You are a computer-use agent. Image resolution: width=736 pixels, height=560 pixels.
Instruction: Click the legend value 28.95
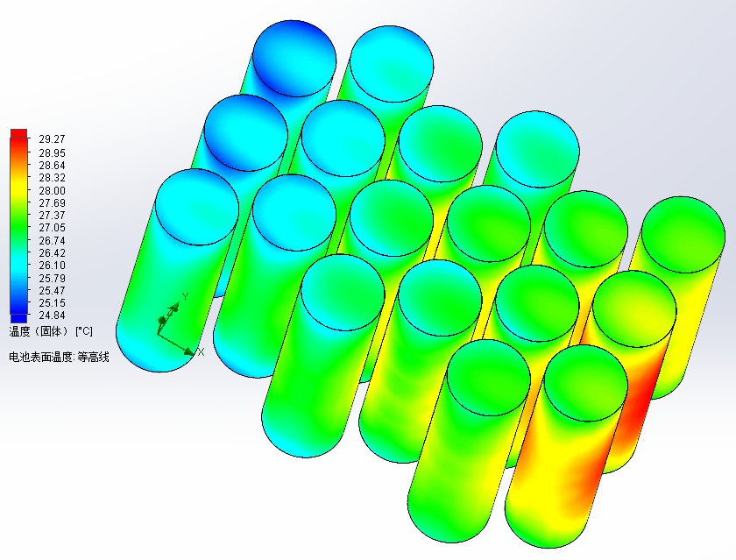click(x=52, y=153)
